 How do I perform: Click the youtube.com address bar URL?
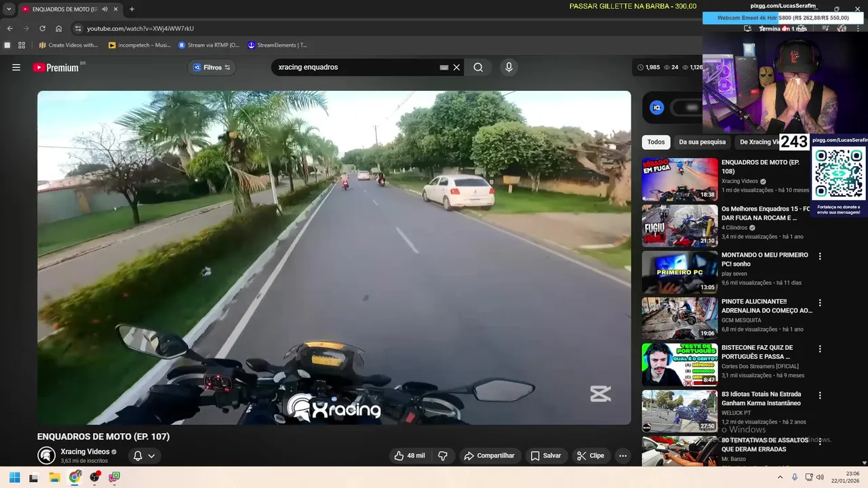click(x=140, y=28)
